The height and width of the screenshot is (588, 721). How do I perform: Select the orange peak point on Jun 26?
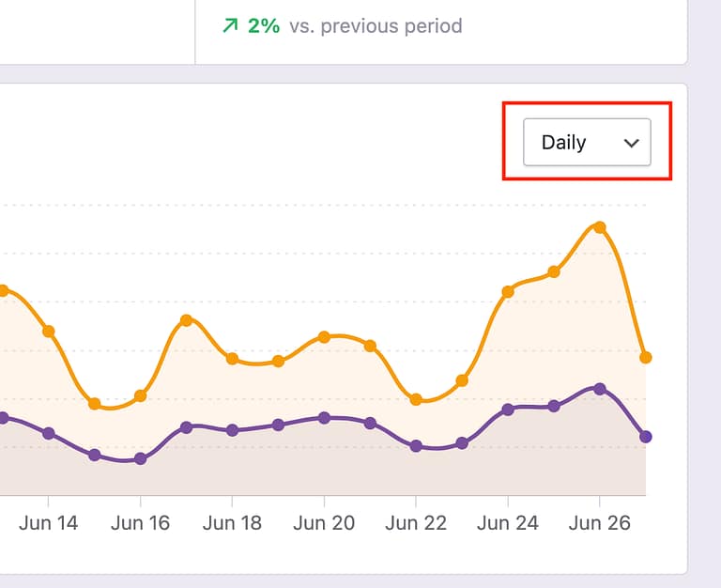click(600, 227)
